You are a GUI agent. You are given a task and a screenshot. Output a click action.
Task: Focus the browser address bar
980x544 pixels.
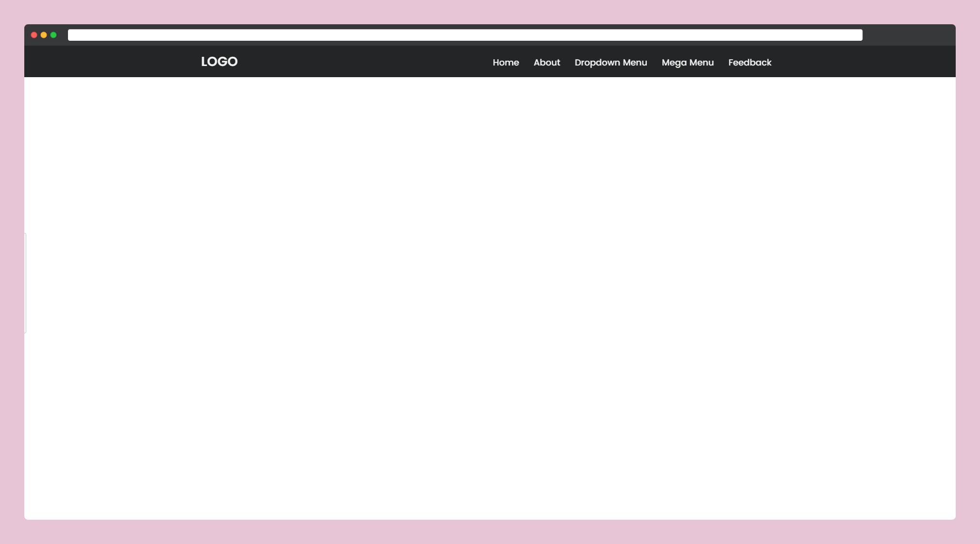pyautogui.click(x=465, y=35)
